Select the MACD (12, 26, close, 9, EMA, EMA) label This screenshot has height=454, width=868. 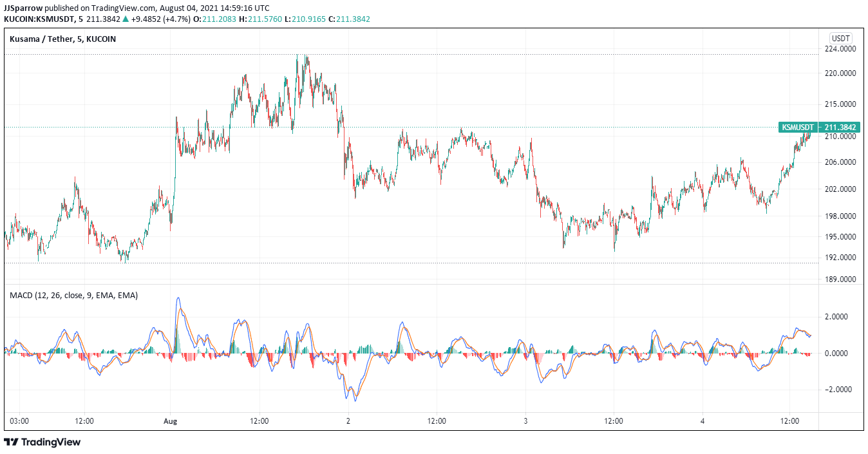[x=73, y=295]
